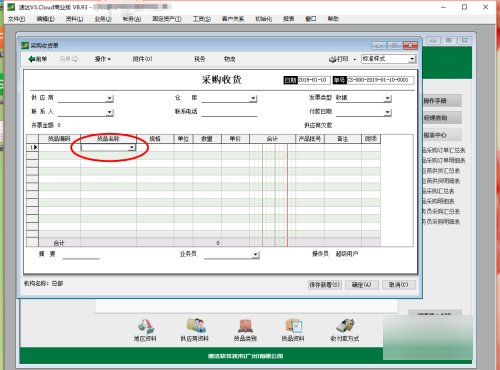Open the 帐务(A) menu
Viewport: 500px width, 370px height.
pos(132,19)
